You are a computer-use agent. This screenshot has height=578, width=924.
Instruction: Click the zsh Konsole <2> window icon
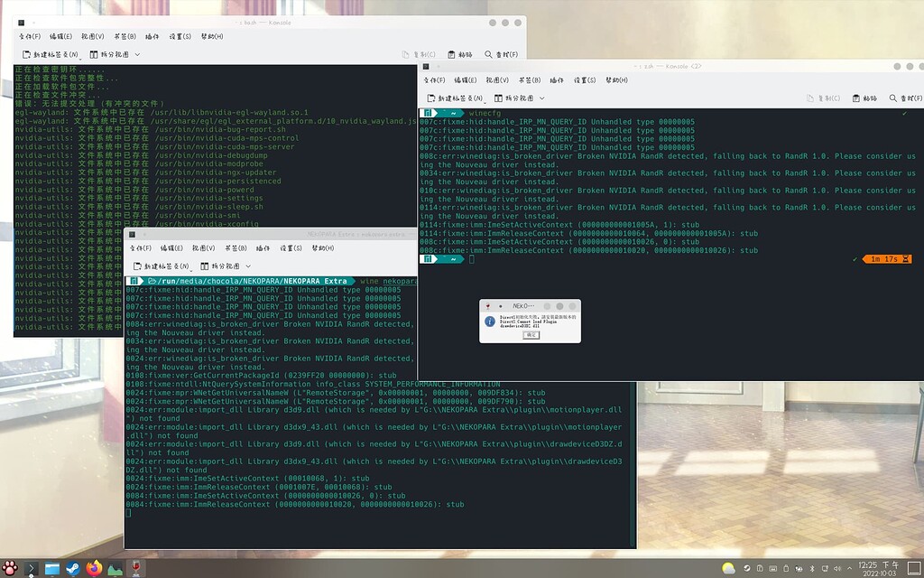pyautogui.click(x=426, y=67)
